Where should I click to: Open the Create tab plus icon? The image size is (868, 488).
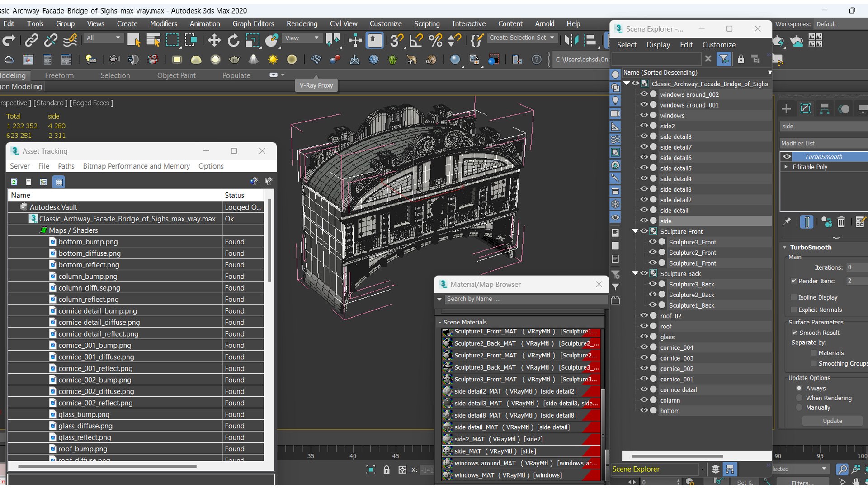786,109
